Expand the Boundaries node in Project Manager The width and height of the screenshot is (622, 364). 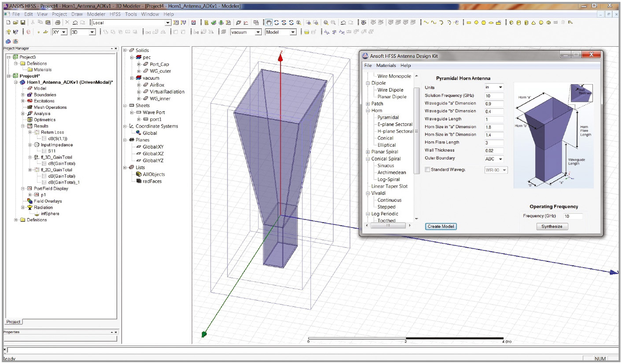tap(23, 95)
